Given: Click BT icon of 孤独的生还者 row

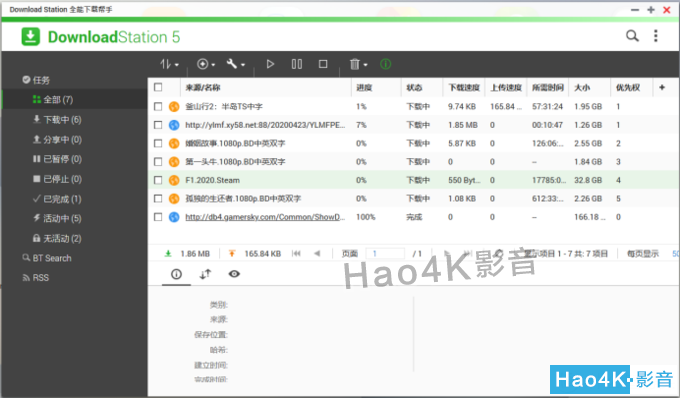Looking at the screenshot, I should click(x=174, y=199).
